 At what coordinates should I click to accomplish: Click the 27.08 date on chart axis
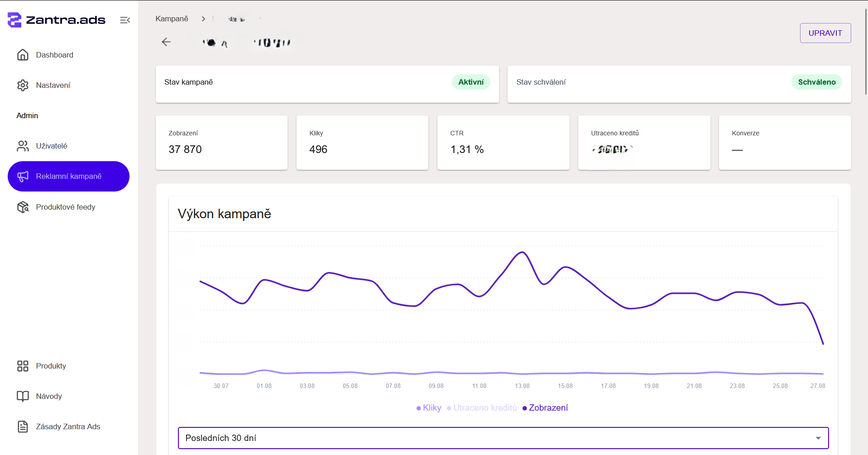818,386
